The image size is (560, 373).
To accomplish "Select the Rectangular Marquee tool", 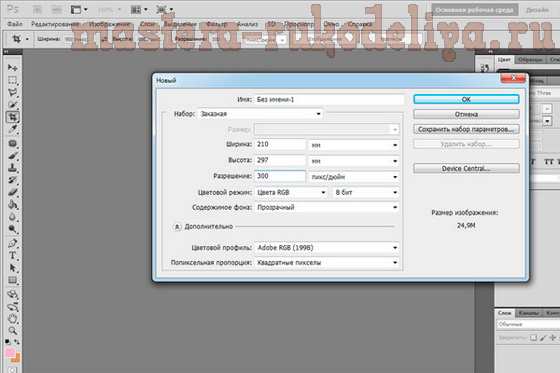I will point(12,80).
